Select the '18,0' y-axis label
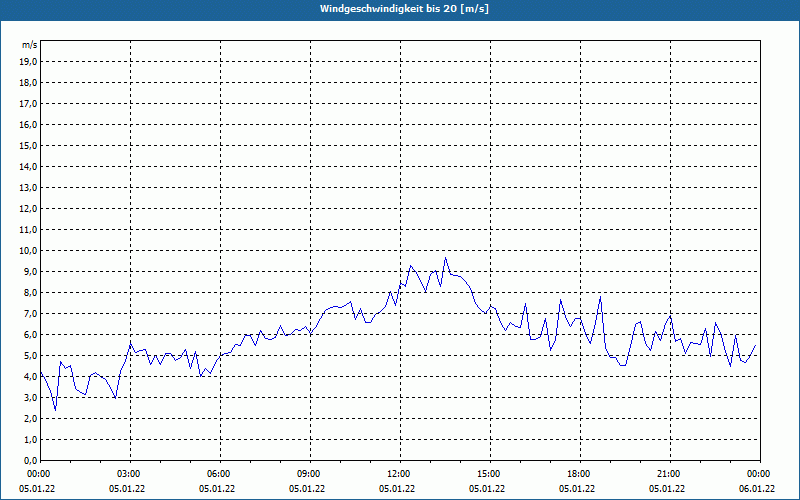This screenshot has width=800, height=500. coord(29,83)
